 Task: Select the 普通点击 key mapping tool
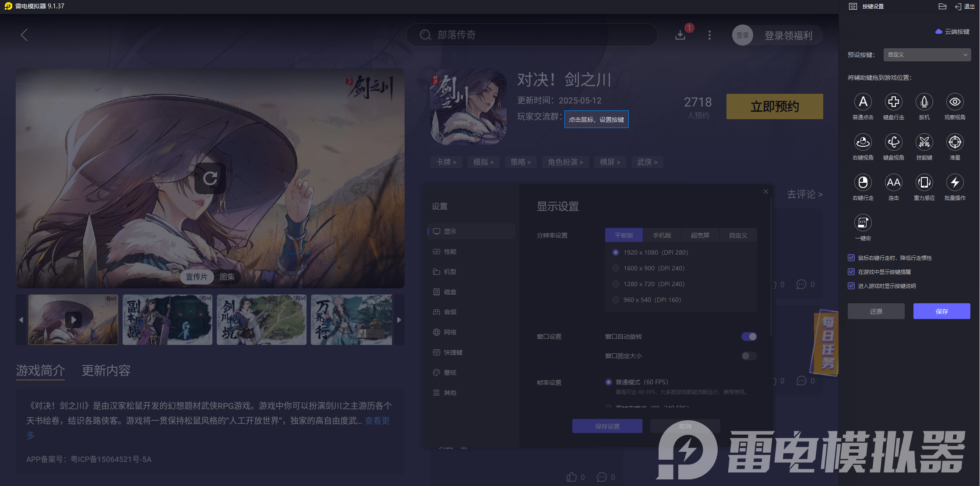pyautogui.click(x=863, y=102)
